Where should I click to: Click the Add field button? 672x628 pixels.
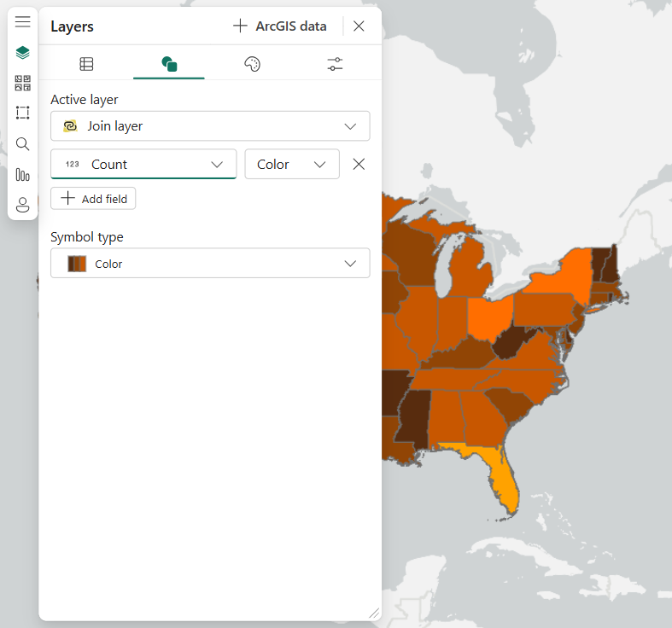click(93, 199)
